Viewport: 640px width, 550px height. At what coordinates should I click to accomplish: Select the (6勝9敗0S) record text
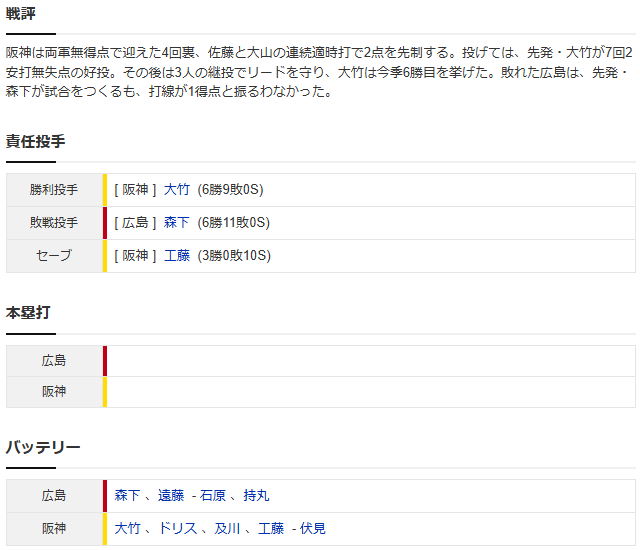(231, 190)
